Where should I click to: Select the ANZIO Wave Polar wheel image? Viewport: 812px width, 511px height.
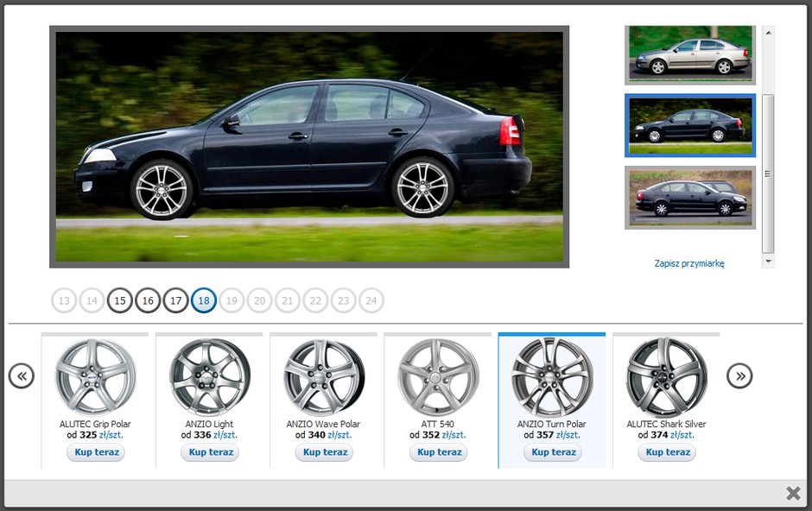coord(324,376)
